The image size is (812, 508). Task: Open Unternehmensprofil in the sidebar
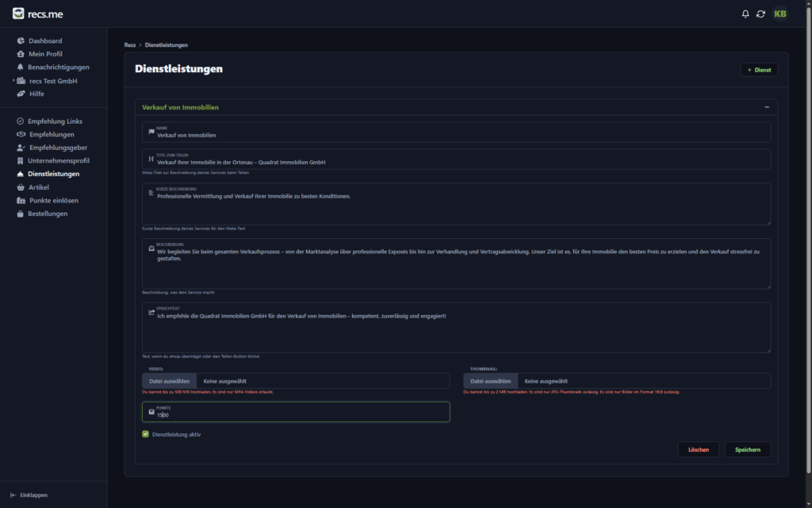(58, 160)
